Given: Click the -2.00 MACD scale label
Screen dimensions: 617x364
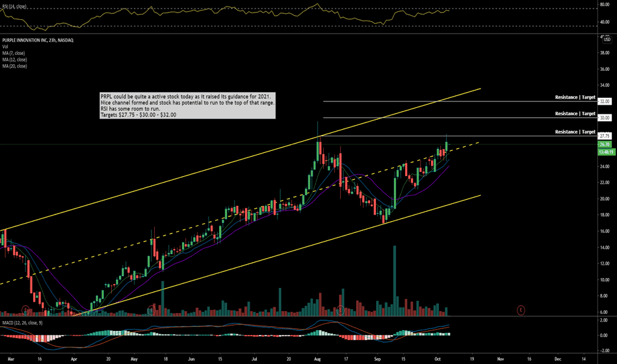Looking at the screenshot, I should coord(604,351).
